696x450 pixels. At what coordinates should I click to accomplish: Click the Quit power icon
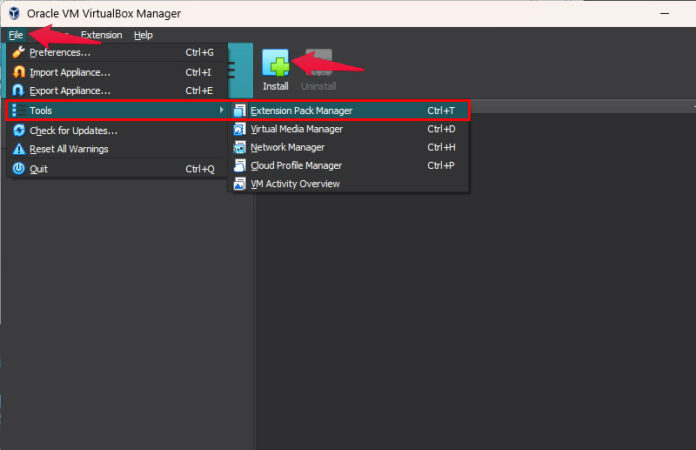19,169
